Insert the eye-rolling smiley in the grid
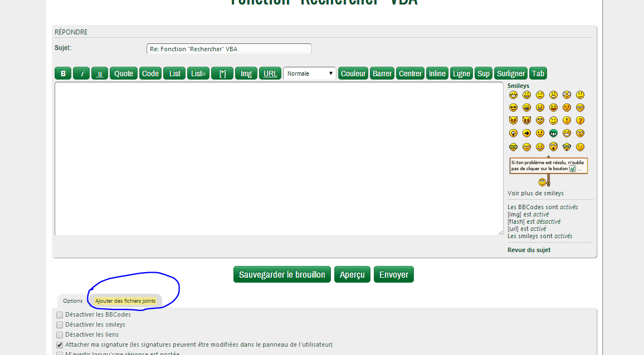Screen dimensions: 644x355 point(540,120)
